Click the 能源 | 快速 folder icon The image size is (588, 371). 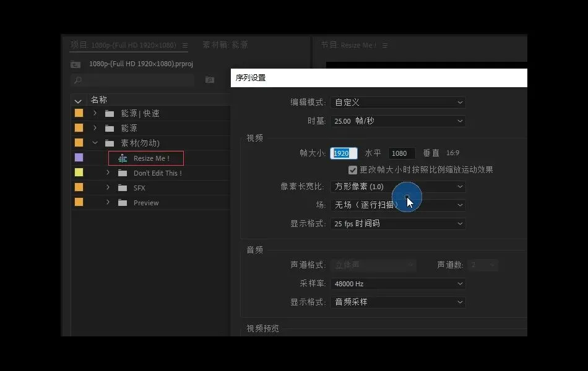click(110, 114)
